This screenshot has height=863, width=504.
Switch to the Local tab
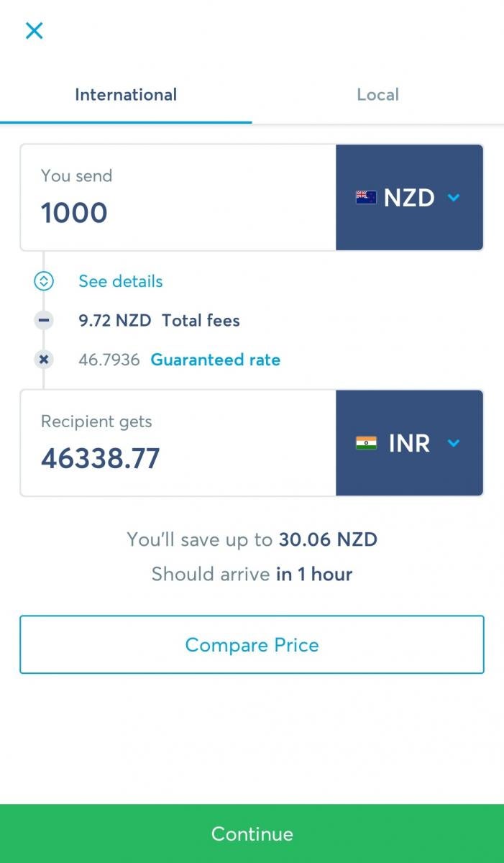point(377,95)
